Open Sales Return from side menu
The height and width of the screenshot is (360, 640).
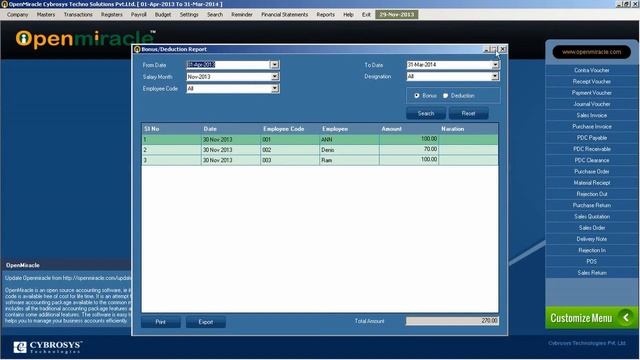pyautogui.click(x=591, y=272)
